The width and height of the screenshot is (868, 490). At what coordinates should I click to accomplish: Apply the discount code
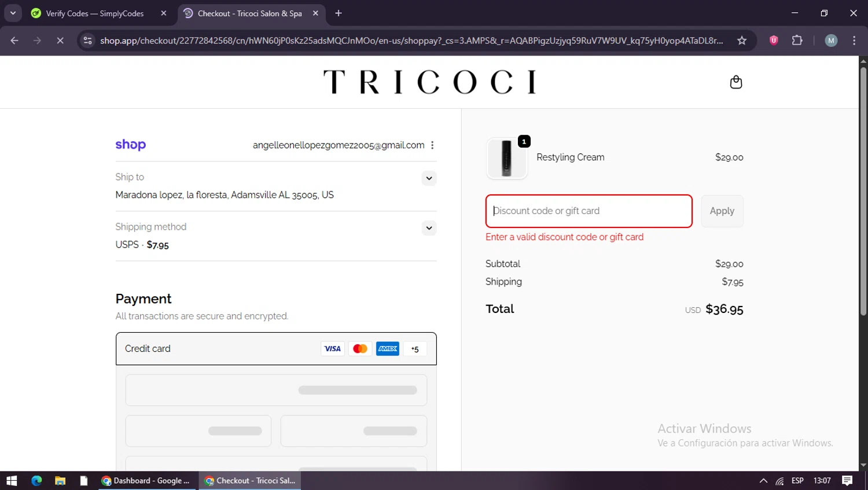pyautogui.click(x=722, y=211)
